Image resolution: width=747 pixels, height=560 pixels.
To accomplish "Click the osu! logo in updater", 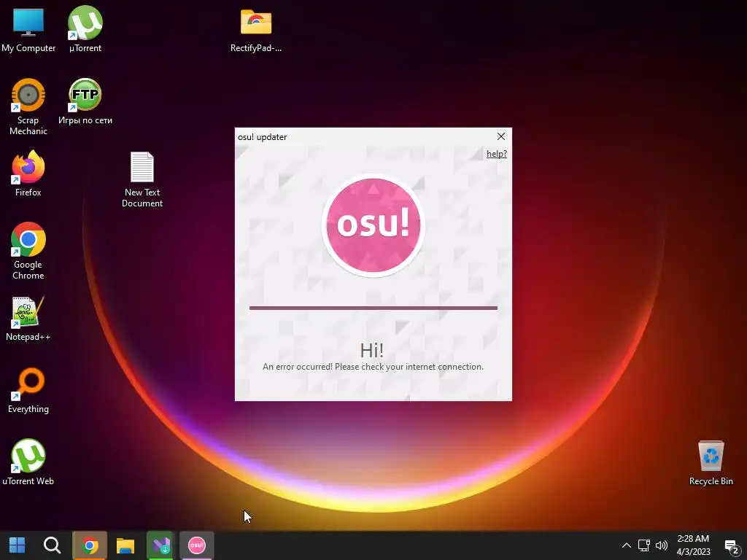I will 373,225.
